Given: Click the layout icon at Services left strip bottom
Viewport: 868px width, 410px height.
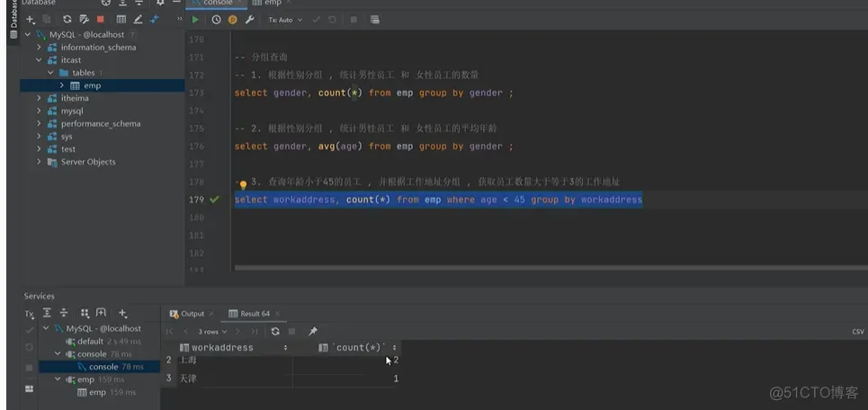Looking at the screenshot, I should coord(30,388).
